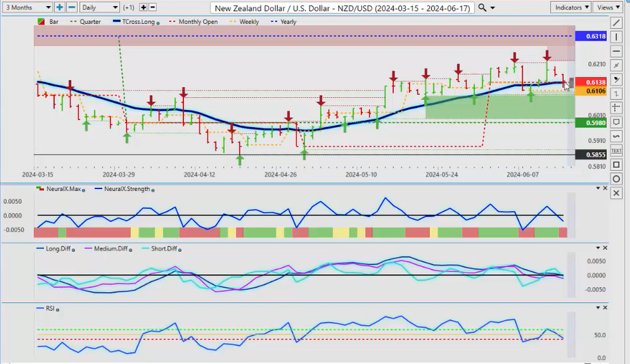630x364 pixels.
Task: Expand the RSI panel options arrow
Action: point(597,309)
